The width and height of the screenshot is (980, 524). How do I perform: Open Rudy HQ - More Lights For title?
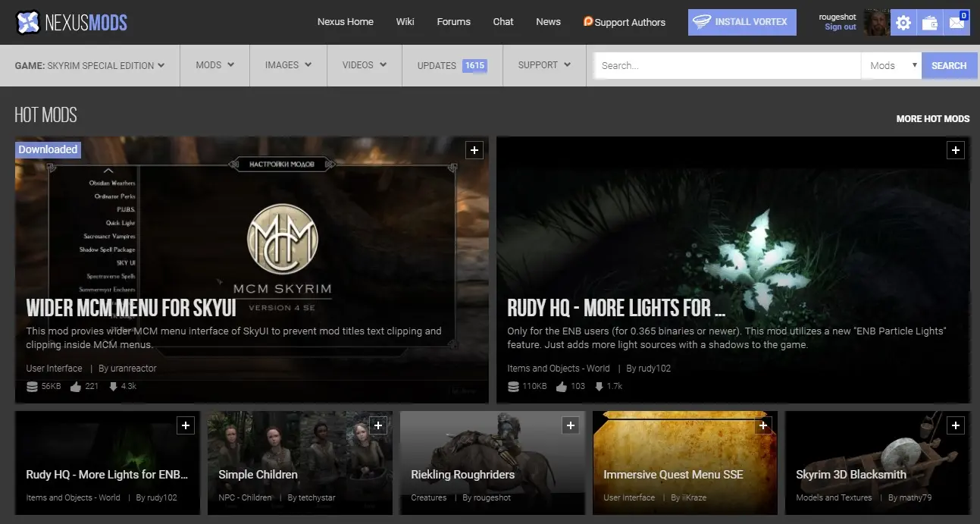point(616,308)
